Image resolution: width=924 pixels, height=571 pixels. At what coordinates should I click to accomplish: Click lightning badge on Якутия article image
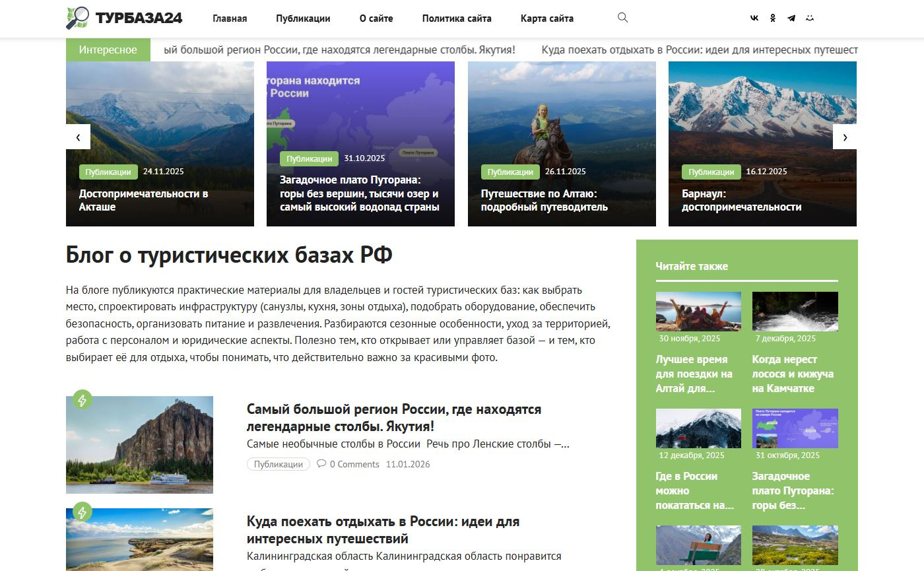coord(82,399)
